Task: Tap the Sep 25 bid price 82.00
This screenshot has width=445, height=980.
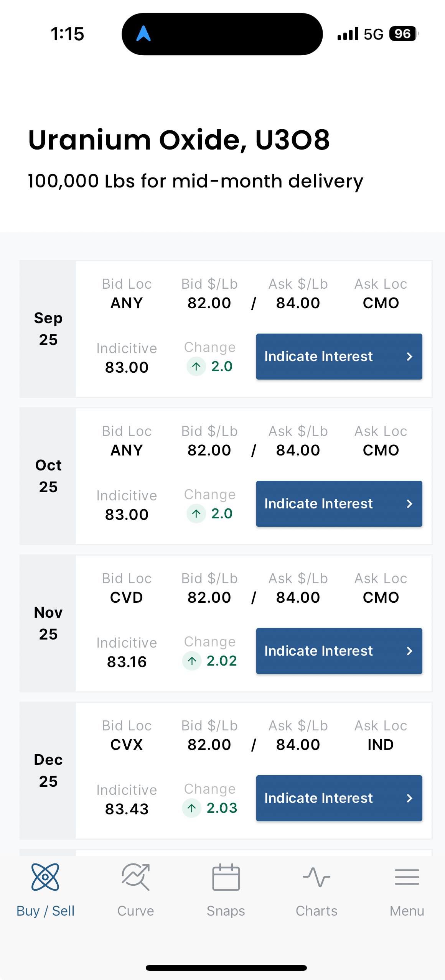Action: click(209, 303)
